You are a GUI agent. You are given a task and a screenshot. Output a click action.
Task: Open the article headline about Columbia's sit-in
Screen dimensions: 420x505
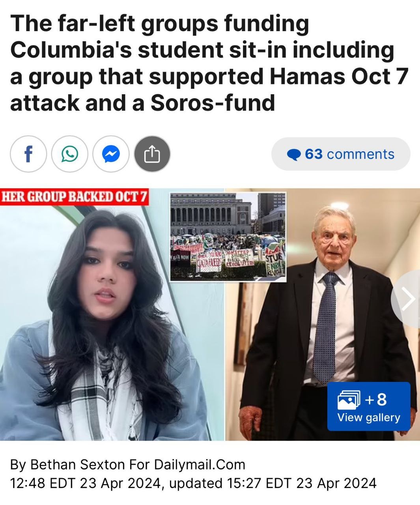209,63
